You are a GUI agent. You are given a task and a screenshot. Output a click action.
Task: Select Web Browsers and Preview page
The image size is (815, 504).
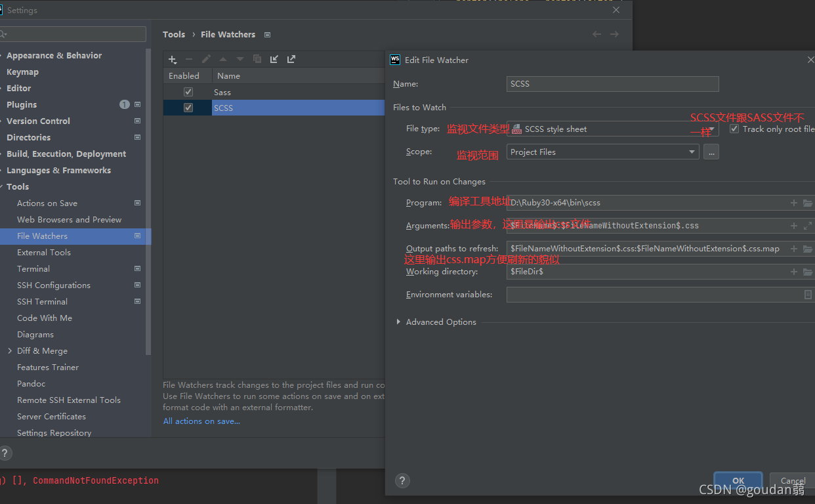click(x=69, y=219)
